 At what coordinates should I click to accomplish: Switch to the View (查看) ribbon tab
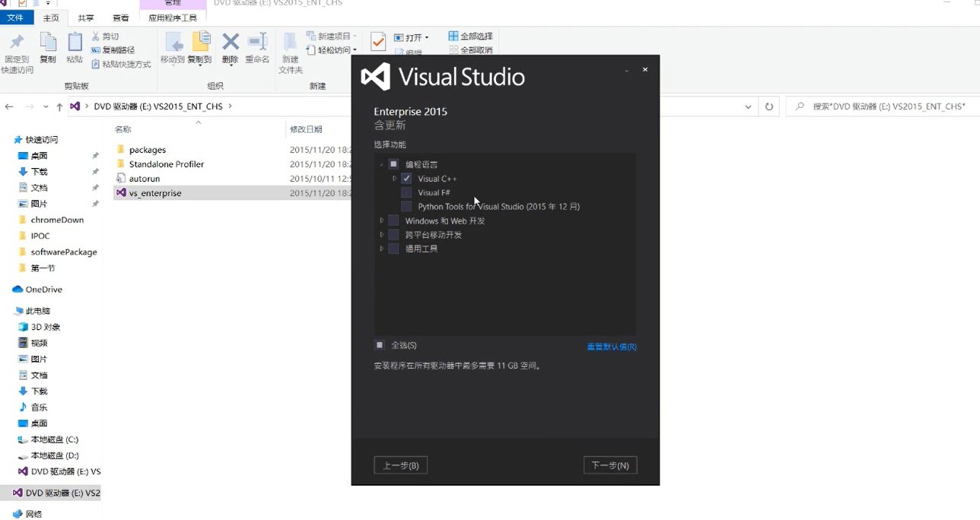(120, 17)
